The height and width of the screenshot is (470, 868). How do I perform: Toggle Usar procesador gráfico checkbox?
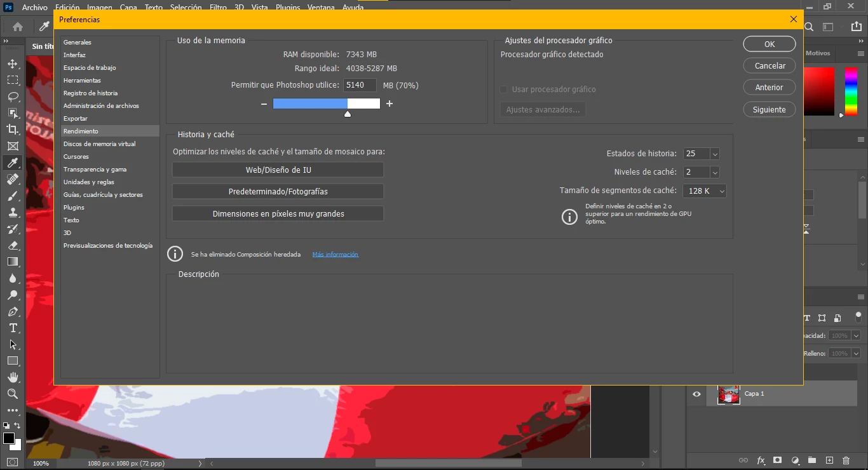tap(503, 90)
